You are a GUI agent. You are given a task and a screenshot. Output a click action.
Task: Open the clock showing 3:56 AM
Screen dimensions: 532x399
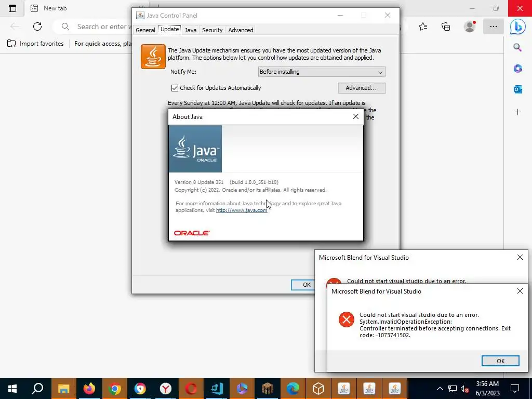tap(487, 389)
